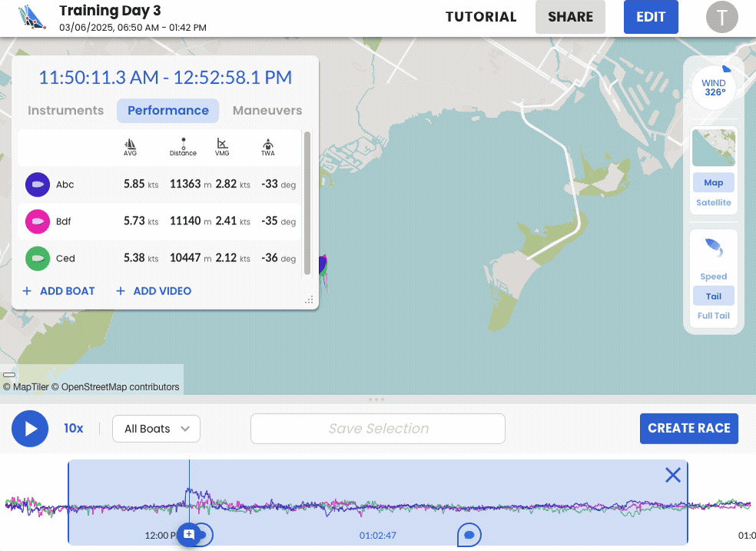756x551 pixels.
Task: Close the timeline selection with X
Action: [x=673, y=476]
